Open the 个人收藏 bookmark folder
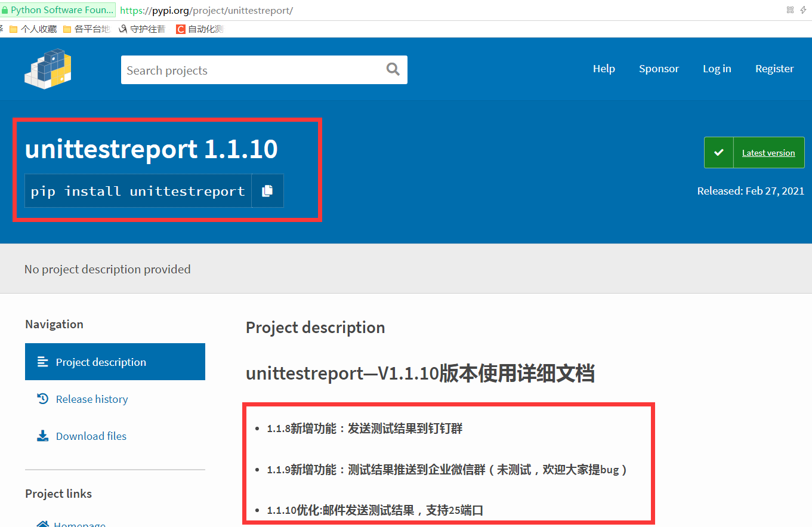812x527 pixels. (x=33, y=29)
